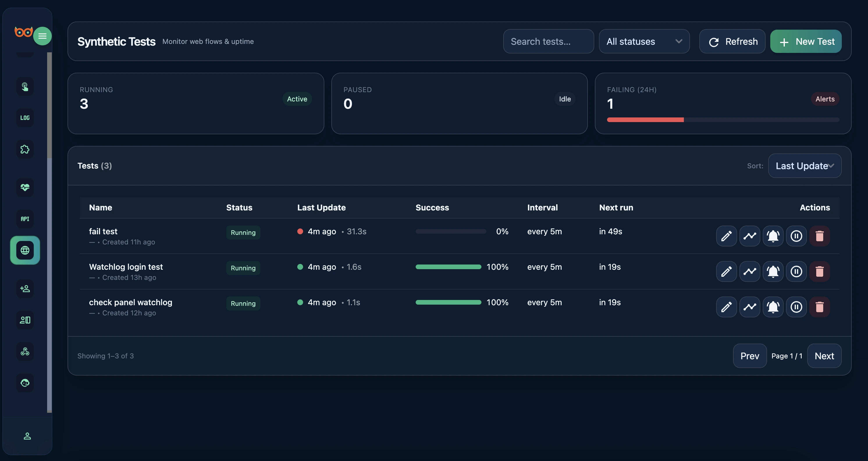Click check panel watchlog success bar
Image resolution: width=868 pixels, height=461 pixels.
point(449,302)
